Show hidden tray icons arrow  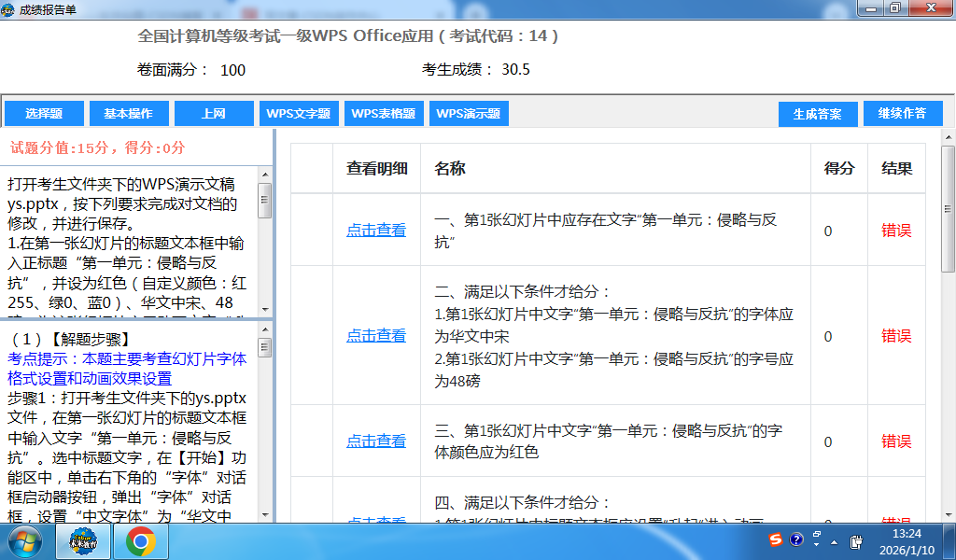tap(834, 541)
